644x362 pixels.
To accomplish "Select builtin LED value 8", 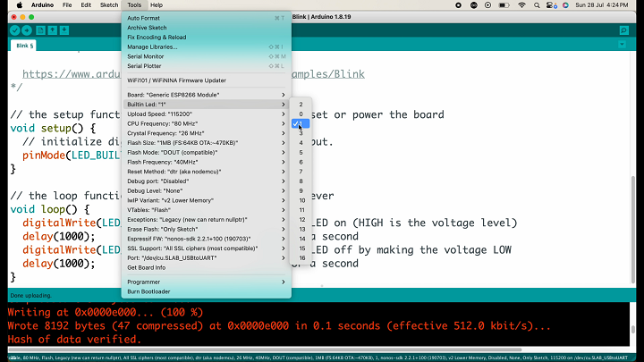I will coord(301,181).
